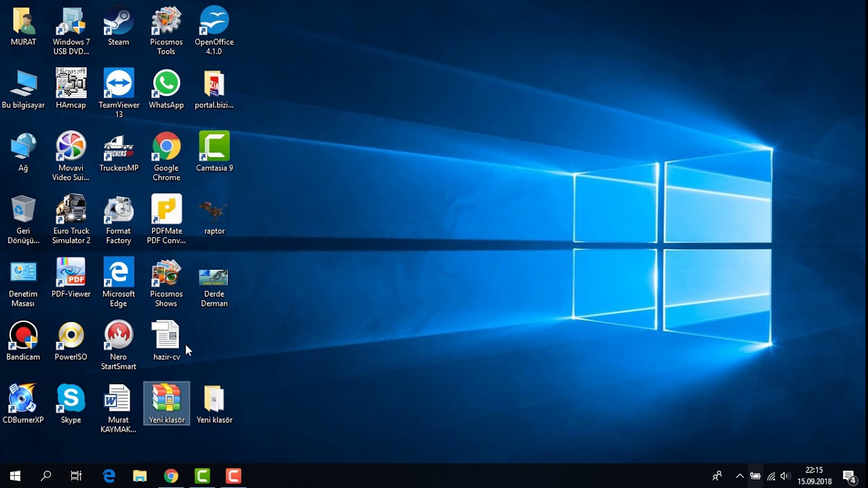868x488 pixels.
Task: Open the People button in taskbar
Action: (717, 476)
